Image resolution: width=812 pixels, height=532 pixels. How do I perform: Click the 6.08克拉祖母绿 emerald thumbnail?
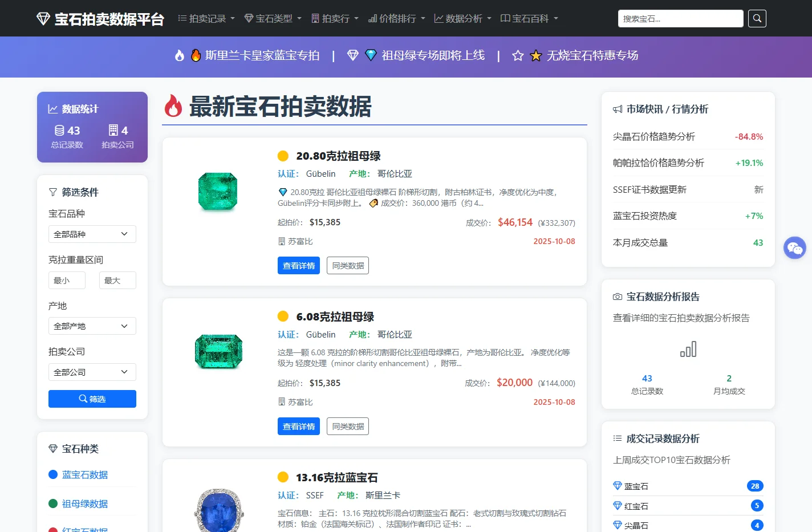click(219, 351)
